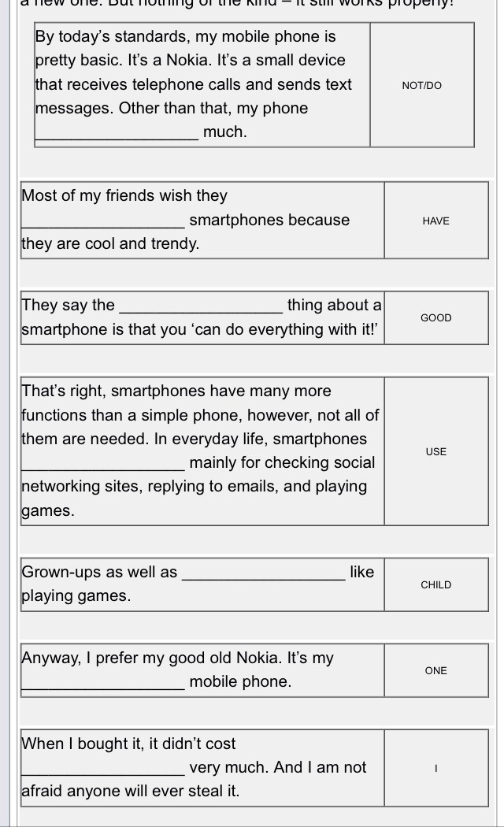The height and width of the screenshot is (827, 504).
Task: Click the blank after 'Grown-ups as well as'
Action: (264, 572)
